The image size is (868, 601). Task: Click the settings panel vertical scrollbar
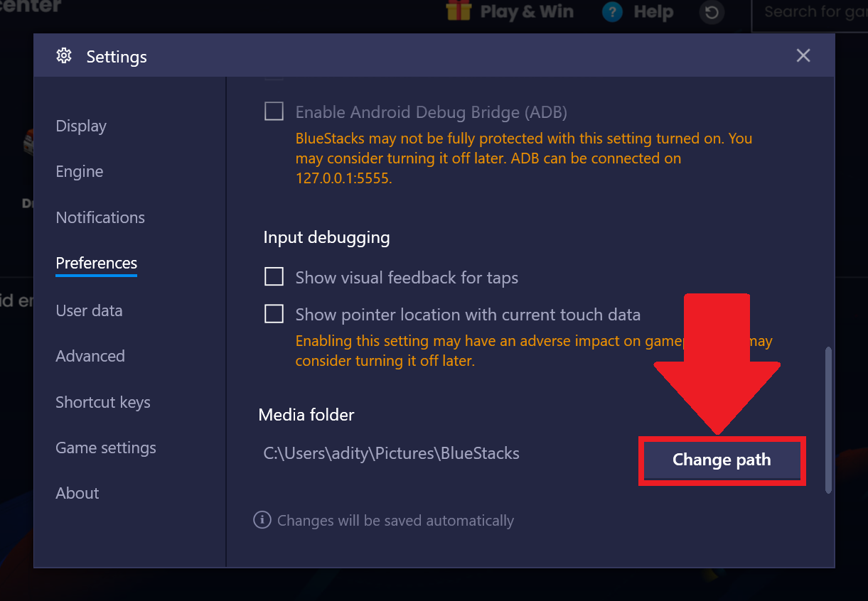click(828, 420)
